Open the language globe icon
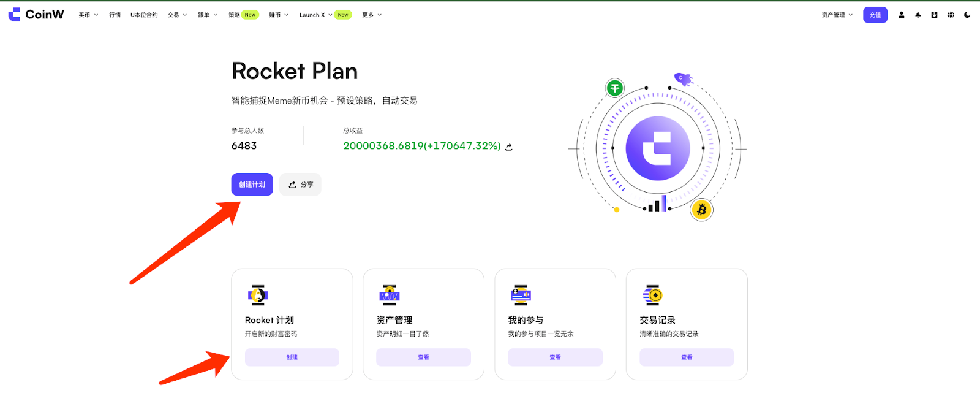Viewport: 980px width, 412px height. click(x=951, y=15)
